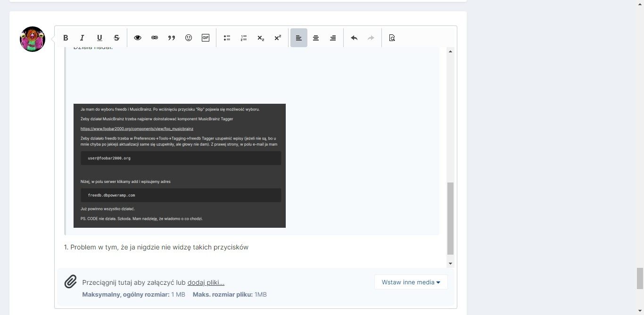Viewport: 644px width, 315px height.
Task: Open the GIF picker
Action: click(206, 38)
